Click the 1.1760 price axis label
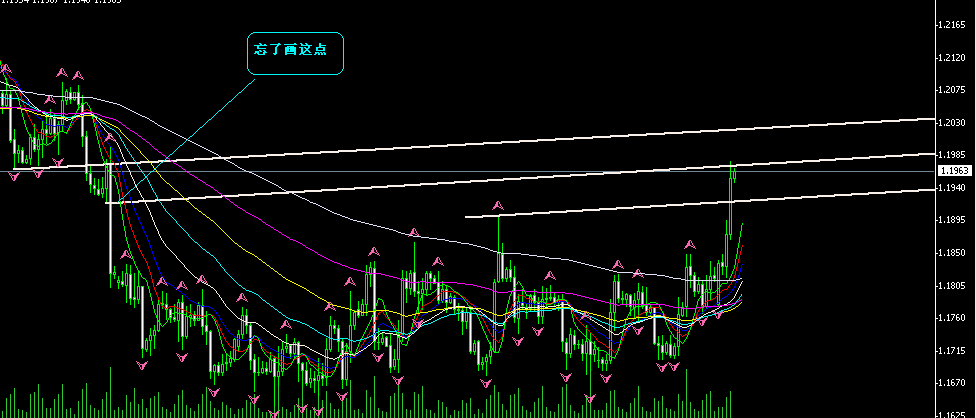The width and height of the screenshot is (976, 418). coord(952,318)
